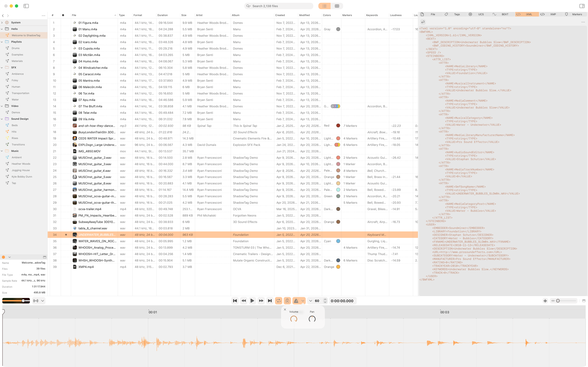Skip to the end of the track

(x=270, y=301)
